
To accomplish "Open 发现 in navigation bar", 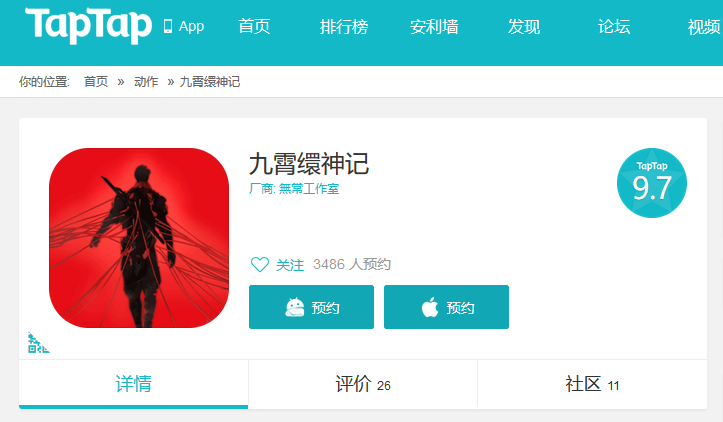I will [524, 26].
